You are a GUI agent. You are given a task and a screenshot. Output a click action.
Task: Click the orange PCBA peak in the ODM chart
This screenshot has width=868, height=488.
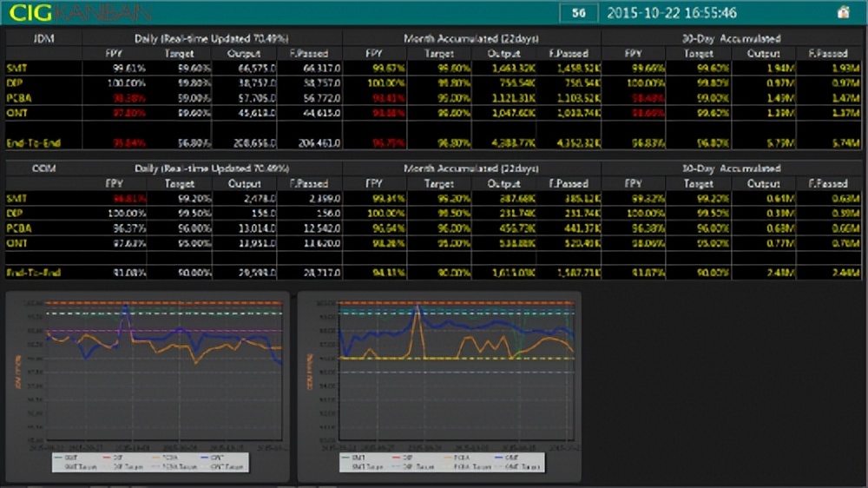418,310
